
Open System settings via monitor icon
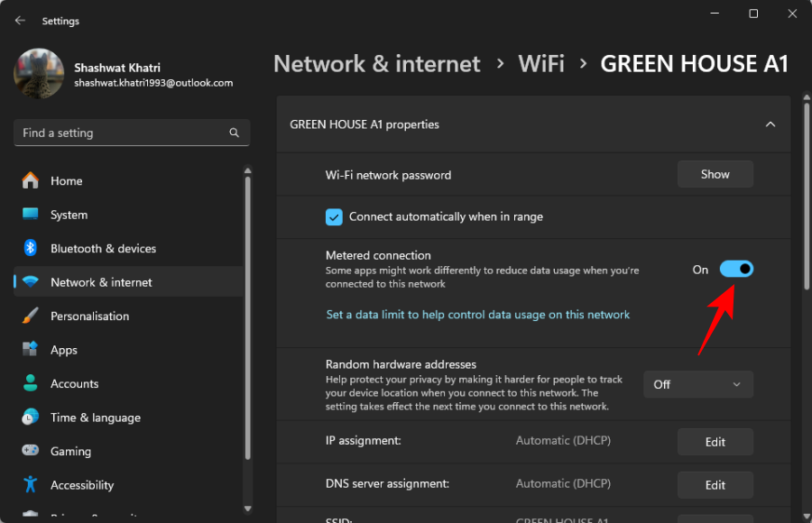pyautogui.click(x=31, y=215)
